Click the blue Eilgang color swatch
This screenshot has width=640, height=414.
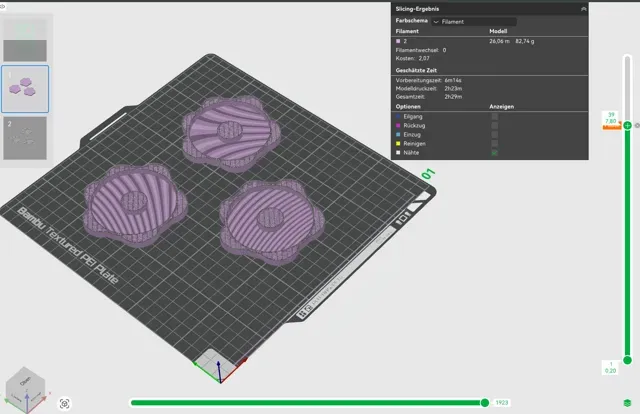pyautogui.click(x=398, y=116)
